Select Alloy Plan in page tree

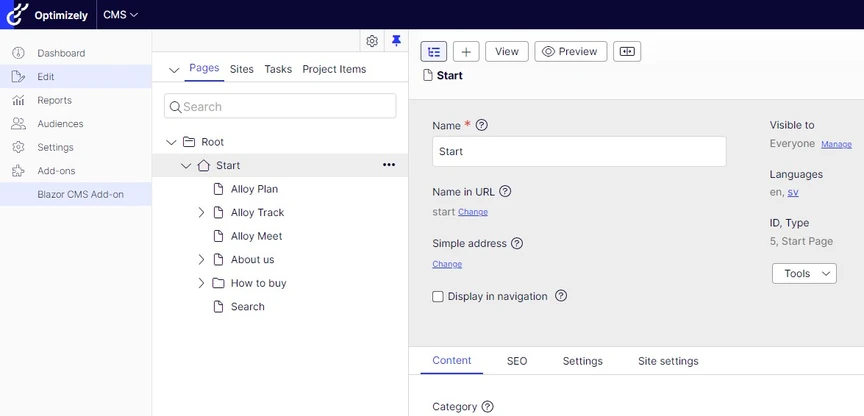click(x=254, y=189)
